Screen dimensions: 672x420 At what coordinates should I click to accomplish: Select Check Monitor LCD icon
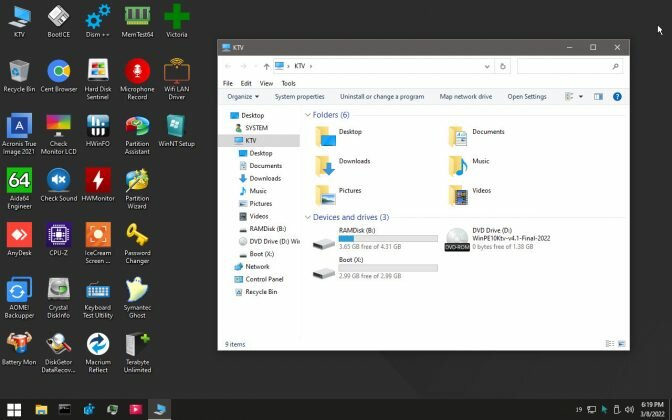(59, 135)
